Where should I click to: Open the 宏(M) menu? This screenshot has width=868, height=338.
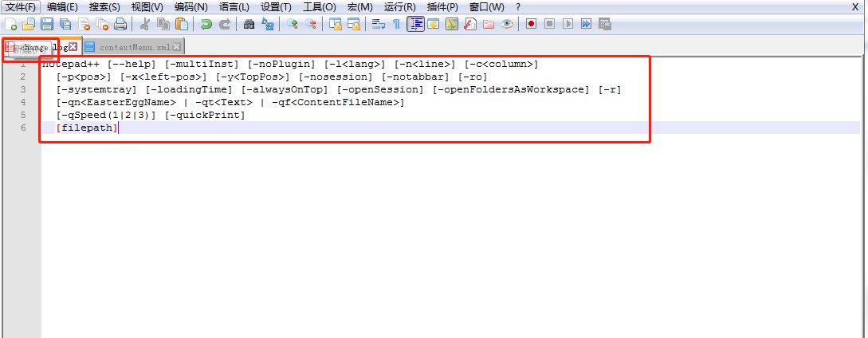[360, 7]
